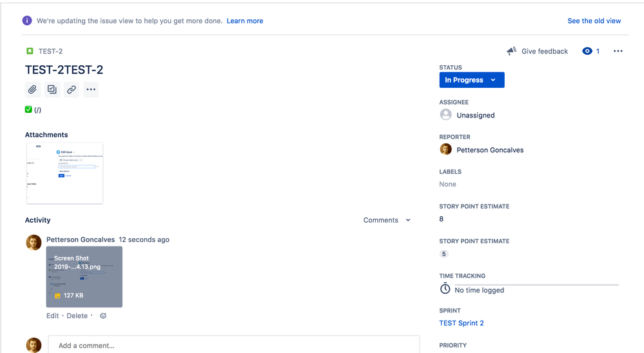
Task: Click the 12 seconds ago timestamp
Action: [x=144, y=239]
